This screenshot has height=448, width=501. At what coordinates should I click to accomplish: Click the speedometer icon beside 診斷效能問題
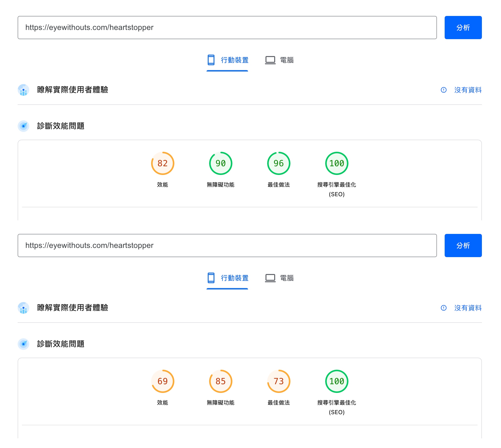[x=23, y=126]
